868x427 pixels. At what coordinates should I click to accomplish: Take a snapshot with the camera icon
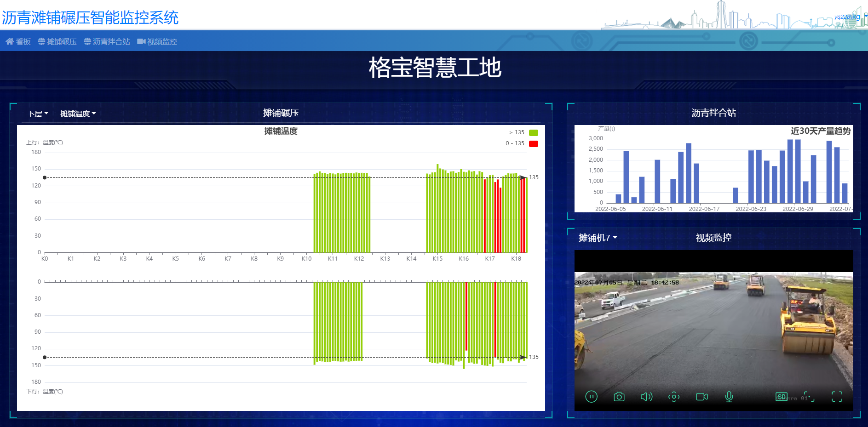click(619, 397)
